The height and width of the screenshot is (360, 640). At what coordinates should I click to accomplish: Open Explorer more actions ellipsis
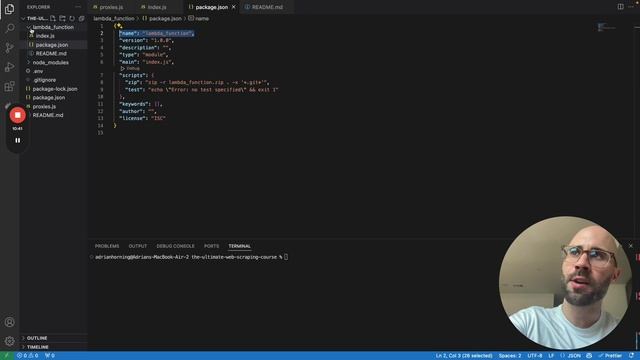click(x=78, y=7)
